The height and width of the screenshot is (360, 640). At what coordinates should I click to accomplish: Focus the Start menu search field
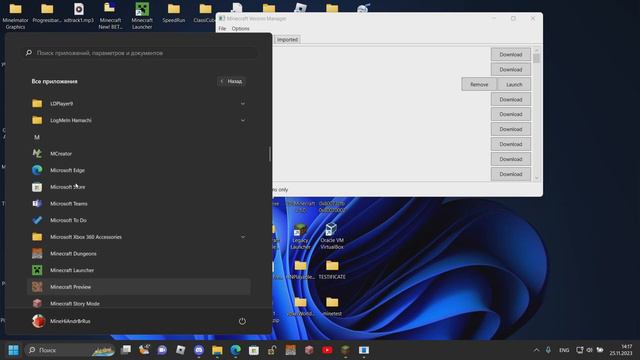pyautogui.click(x=139, y=53)
